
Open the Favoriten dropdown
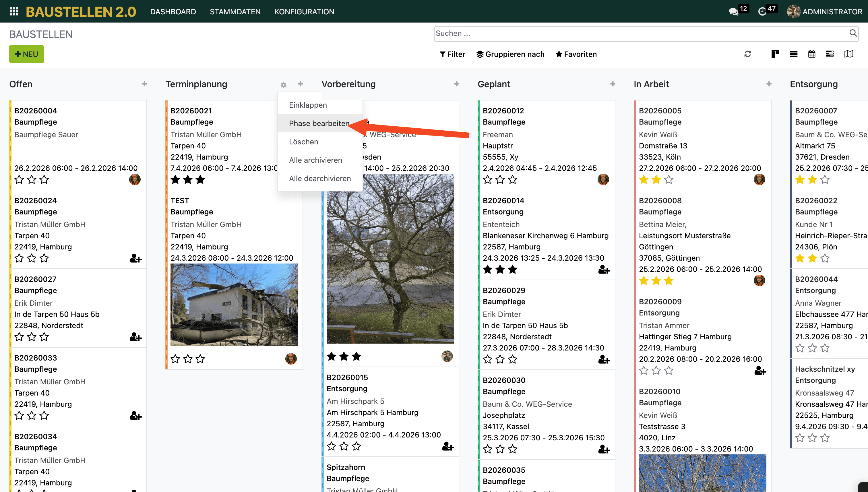(576, 54)
